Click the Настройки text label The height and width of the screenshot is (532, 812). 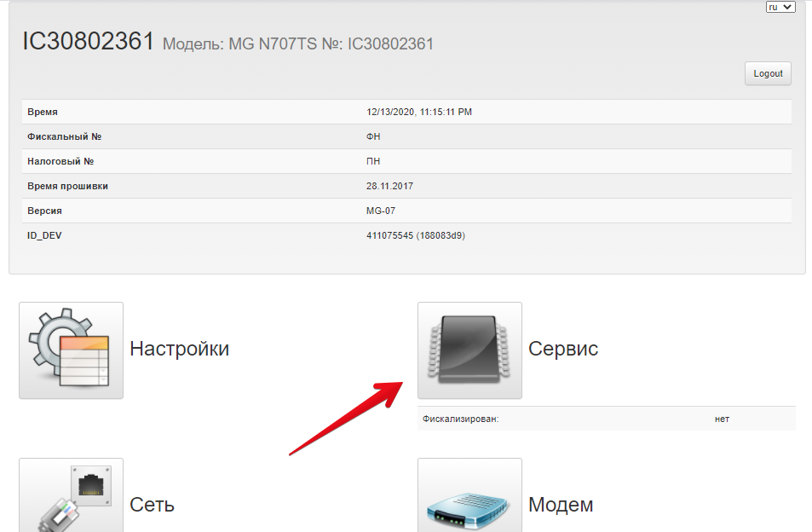tap(179, 349)
